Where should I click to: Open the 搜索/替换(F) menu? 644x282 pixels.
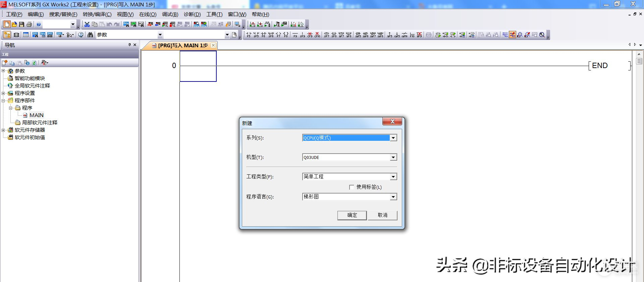pyautogui.click(x=63, y=14)
